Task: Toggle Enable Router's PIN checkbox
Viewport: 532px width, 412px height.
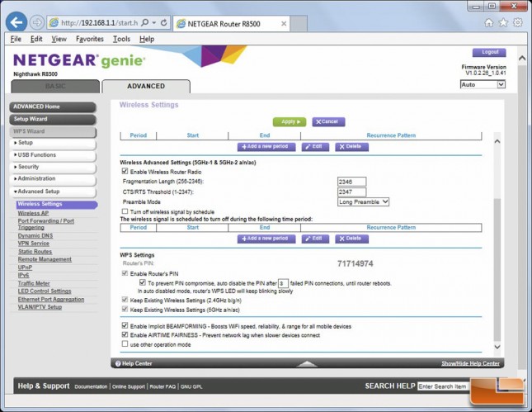Action: coord(125,273)
